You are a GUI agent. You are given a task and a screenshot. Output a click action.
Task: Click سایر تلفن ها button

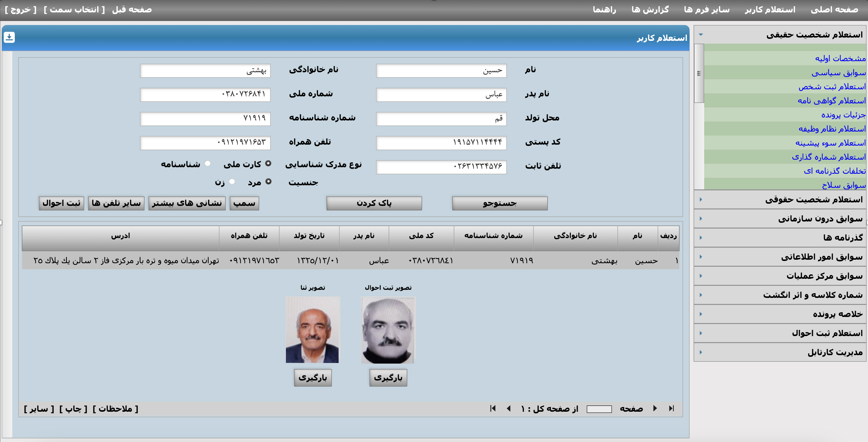click(x=116, y=203)
